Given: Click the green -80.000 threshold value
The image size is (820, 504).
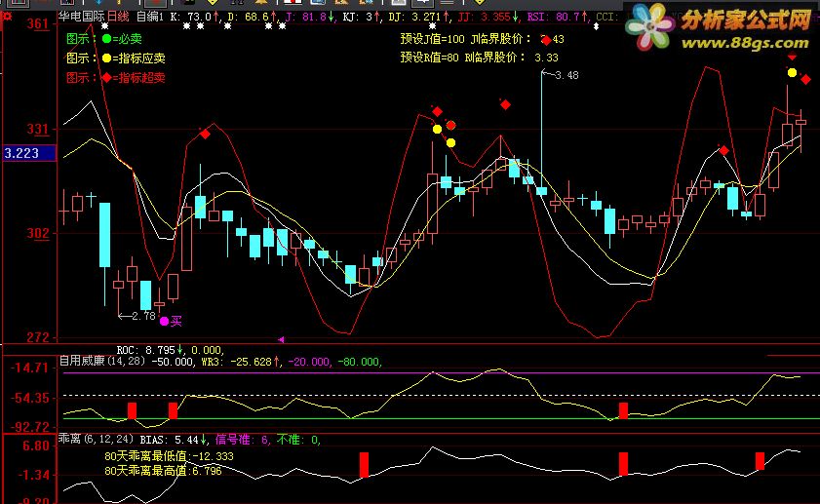Looking at the screenshot, I should [x=360, y=362].
